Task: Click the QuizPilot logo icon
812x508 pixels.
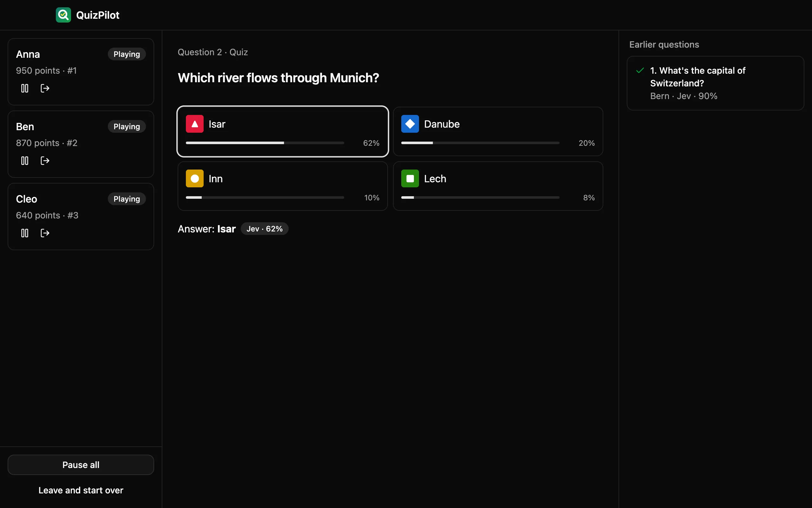Action: (x=63, y=15)
